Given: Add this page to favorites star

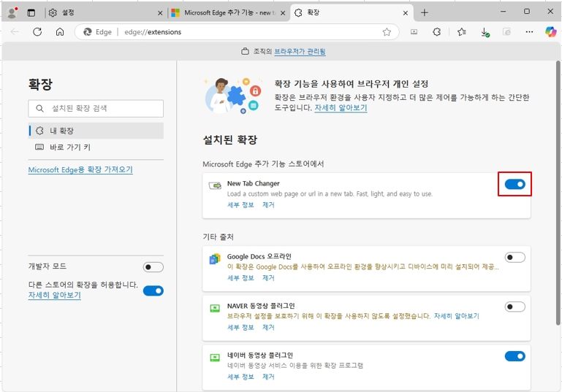Looking at the screenshot, I should 387,32.
